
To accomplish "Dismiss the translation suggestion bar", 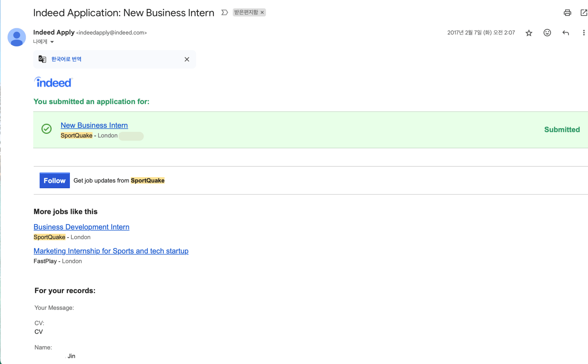I will (187, 59).
